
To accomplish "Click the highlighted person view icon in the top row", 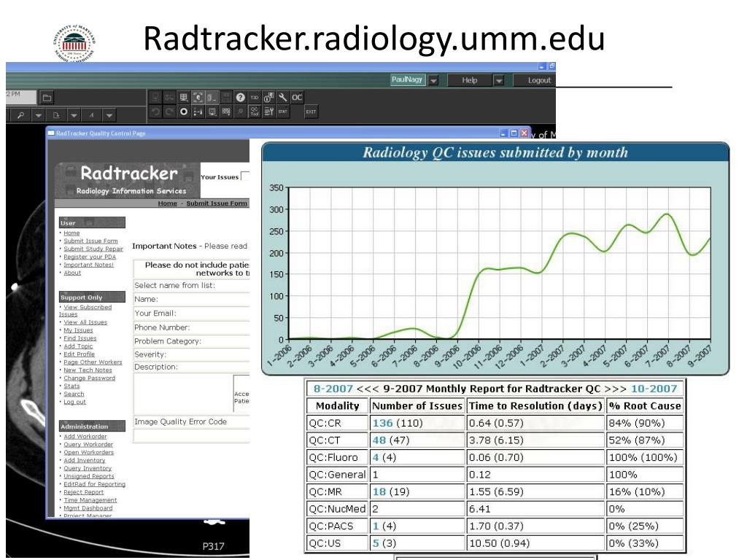I will click(x=198, y=98).
